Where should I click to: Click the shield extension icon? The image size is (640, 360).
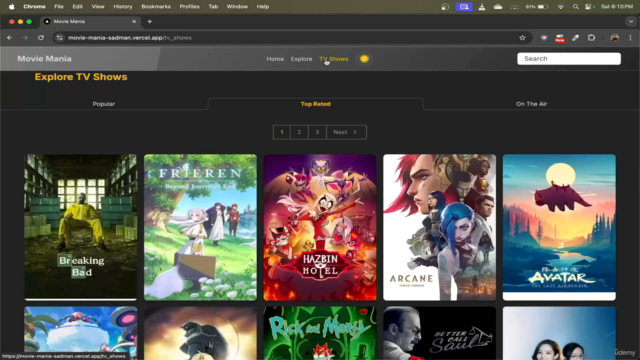click(x=544, y=38)
